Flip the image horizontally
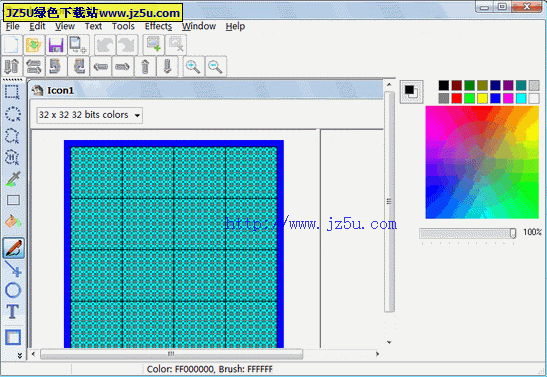Viewport: 547px width, 377px height. click(34, 66)
